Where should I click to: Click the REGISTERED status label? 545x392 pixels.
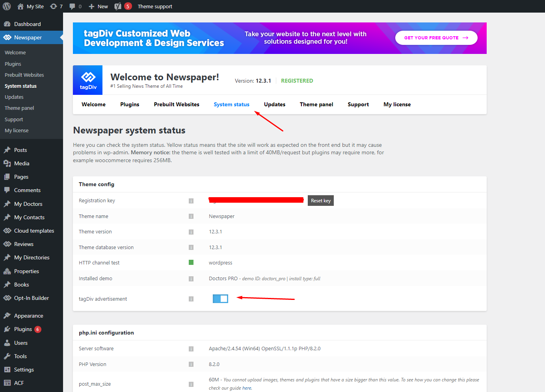pos(297,81)
